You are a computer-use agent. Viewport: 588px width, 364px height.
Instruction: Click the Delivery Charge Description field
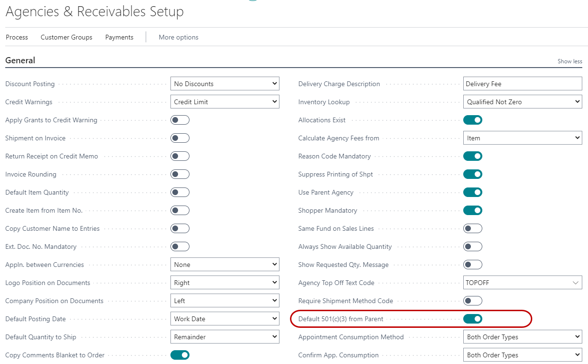pyautogui.click(x=522, y=84)
